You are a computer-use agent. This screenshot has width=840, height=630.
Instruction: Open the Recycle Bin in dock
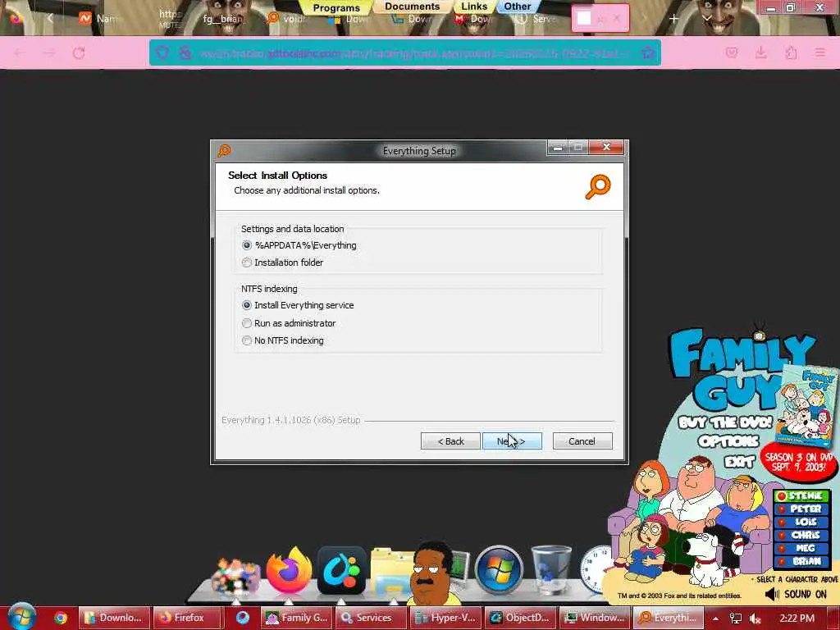(551, 569)
